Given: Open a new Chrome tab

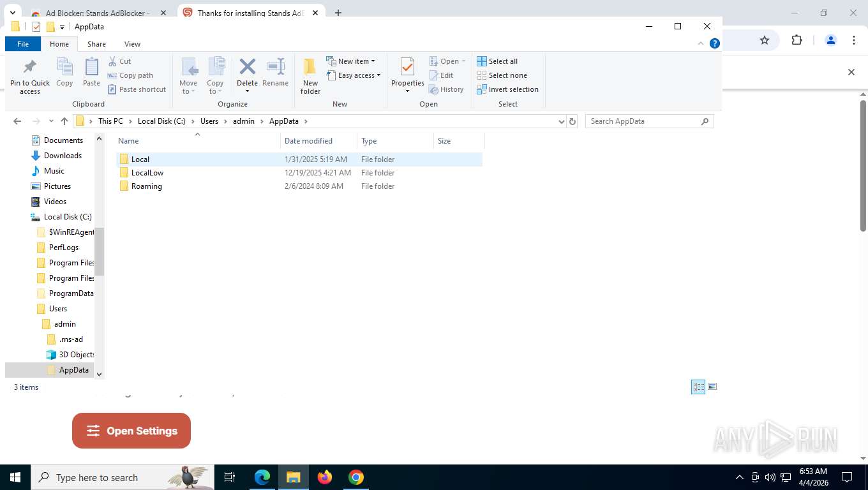Looking at the screenshot, I should coord(338,13).
